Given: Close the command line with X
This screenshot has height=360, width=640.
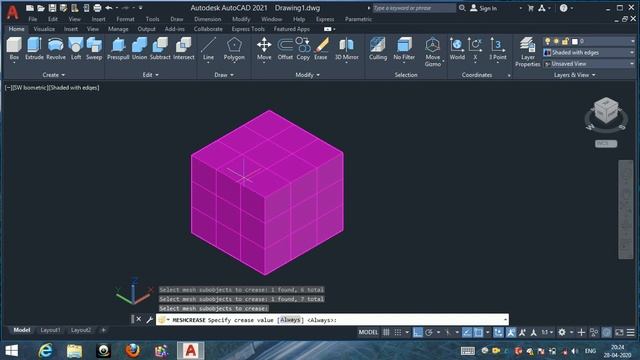Looking at the screenshot, I should click(x=139, y=319).
